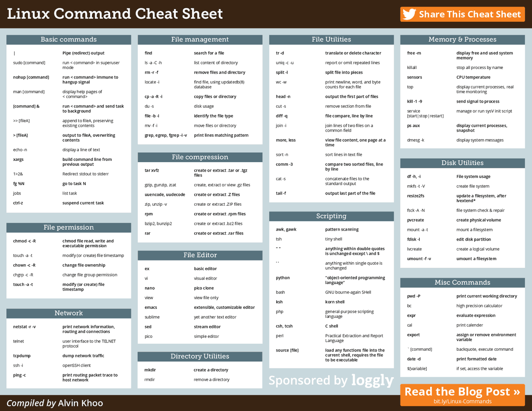The width and height of the screenshot is (532, 411).
Task: Toggle the diff -q file compare entry
Action: [x=281, y=116]
